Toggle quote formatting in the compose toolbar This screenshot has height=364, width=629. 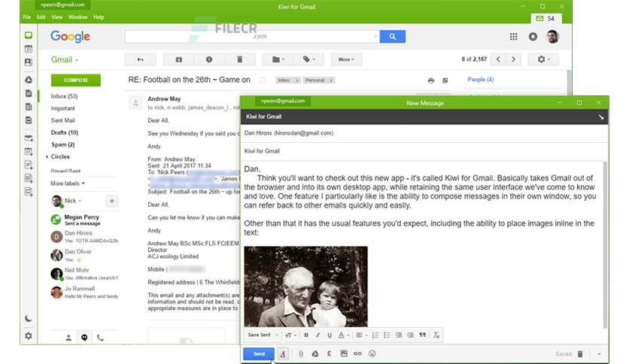422,335
